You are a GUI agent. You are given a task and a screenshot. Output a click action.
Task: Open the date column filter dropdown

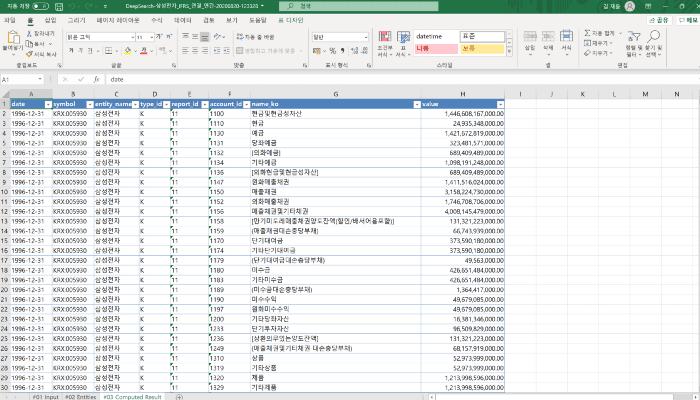(x=48, y=104)
